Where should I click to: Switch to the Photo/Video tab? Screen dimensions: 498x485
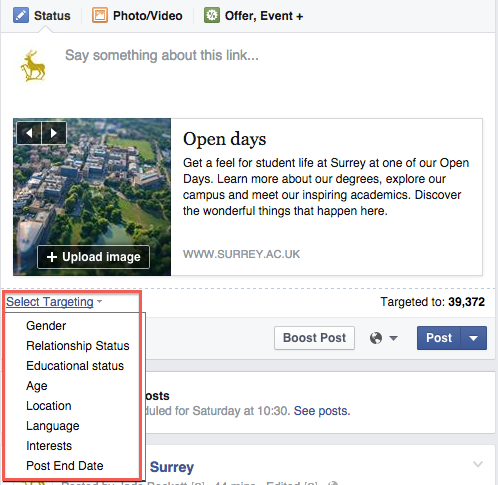pyautogui.click(x=137, y=16)
